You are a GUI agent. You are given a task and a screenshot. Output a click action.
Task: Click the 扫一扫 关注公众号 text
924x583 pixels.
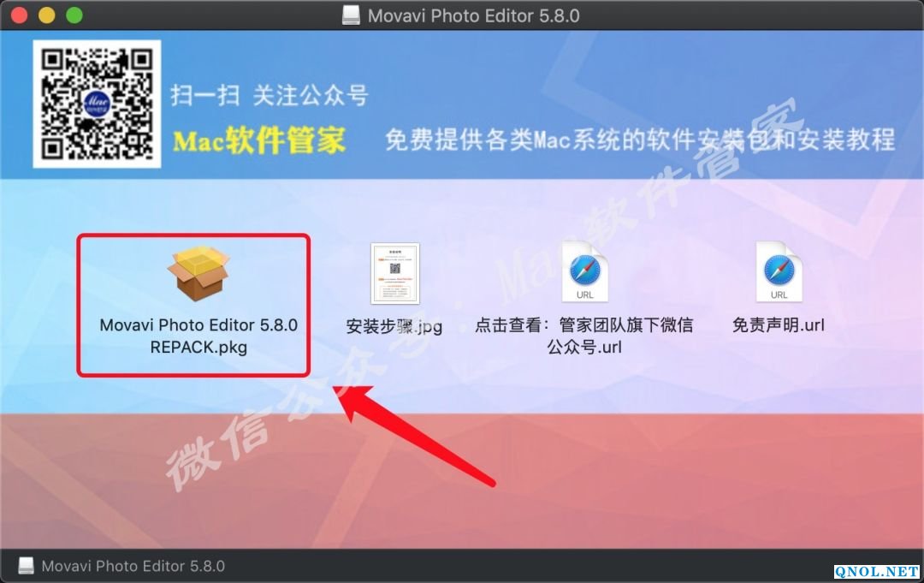[x=269, y=95]
